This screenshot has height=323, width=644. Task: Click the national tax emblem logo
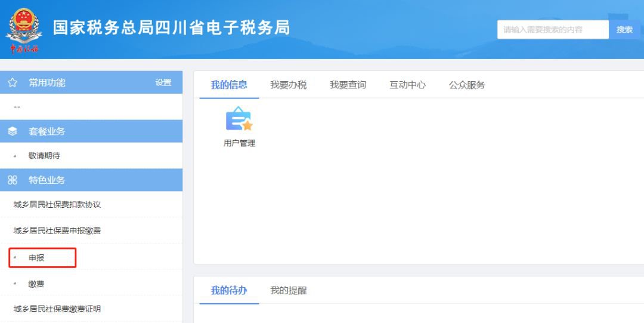[24, 30]
